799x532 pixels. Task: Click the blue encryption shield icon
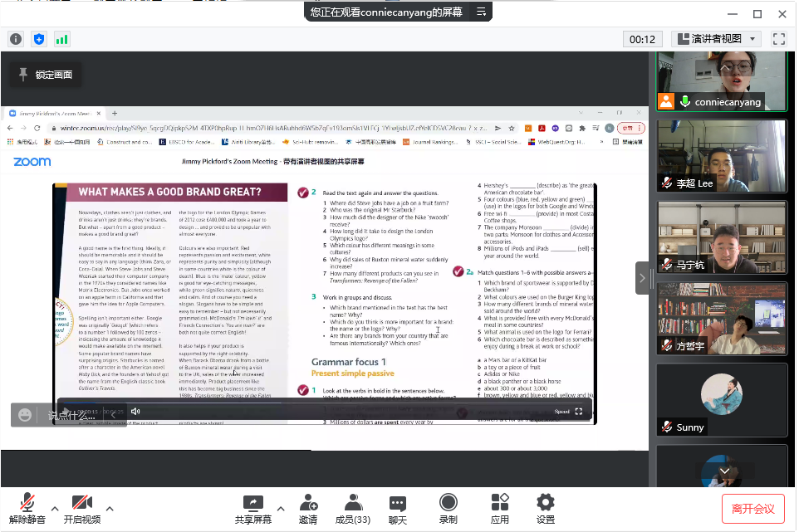click(x=39, y=39)
